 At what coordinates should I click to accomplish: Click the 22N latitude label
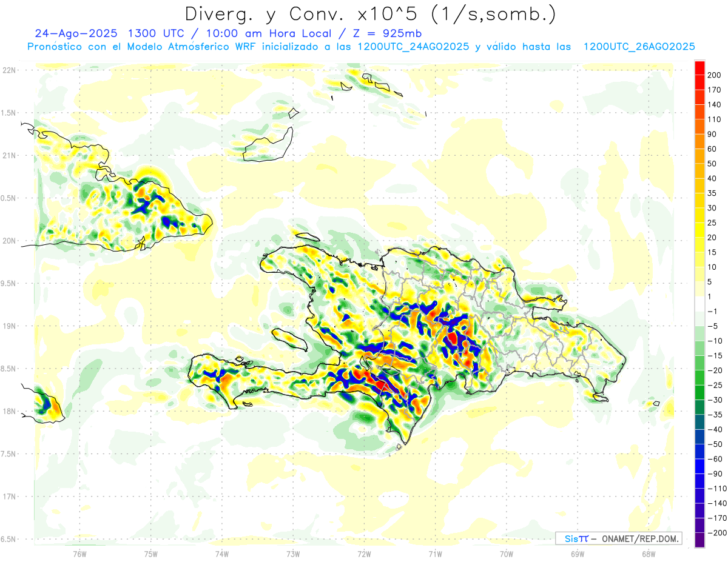coord(8,70)
